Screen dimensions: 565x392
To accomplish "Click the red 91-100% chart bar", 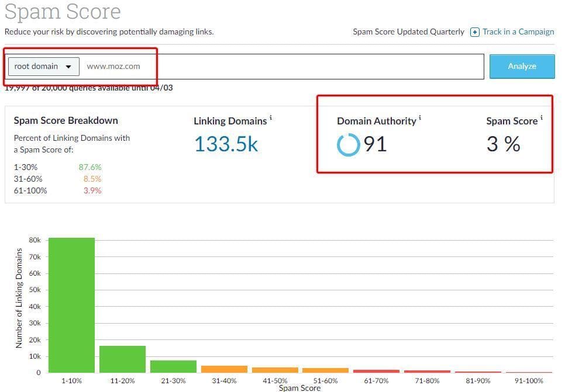I will point(529,371).
